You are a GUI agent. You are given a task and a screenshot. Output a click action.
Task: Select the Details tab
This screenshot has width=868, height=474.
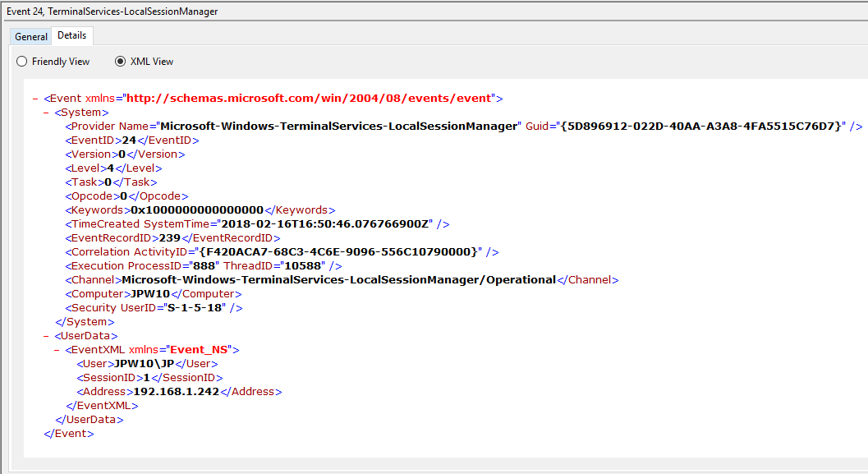72,35
